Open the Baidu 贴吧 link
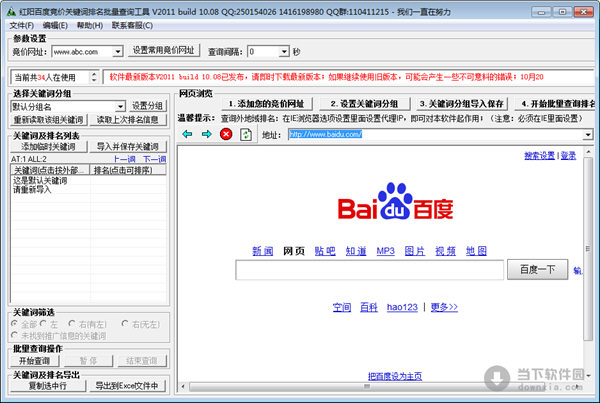Viewport: 600px width, 403px height. pyautogui.click(x=325, y=251)
